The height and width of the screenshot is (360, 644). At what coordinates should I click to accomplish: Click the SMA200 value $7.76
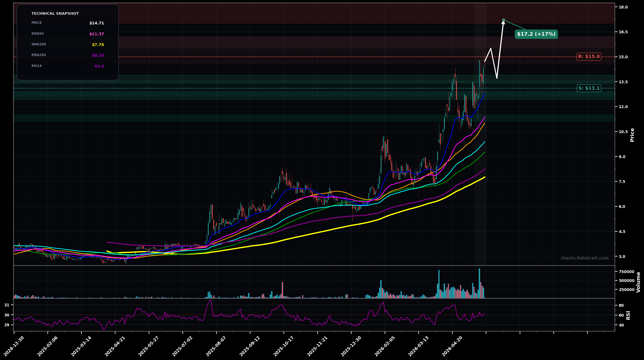[x=98, y=45]
